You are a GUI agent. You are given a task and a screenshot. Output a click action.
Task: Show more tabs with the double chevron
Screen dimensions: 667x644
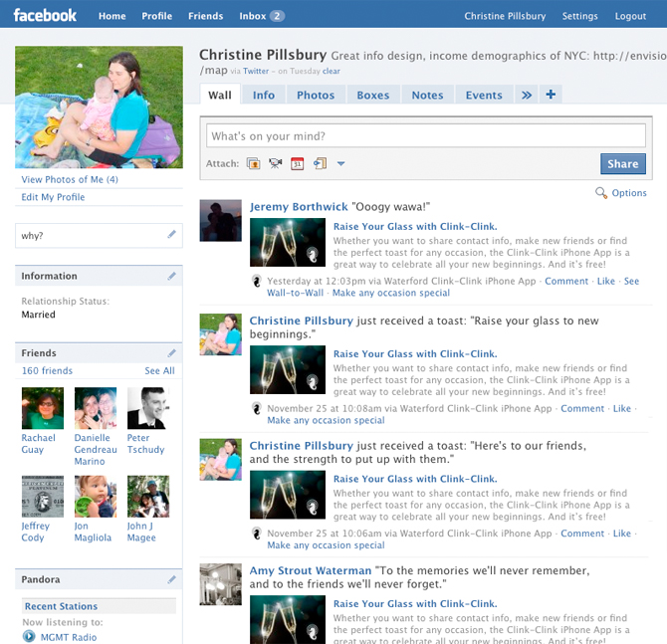click(x=527, y=95)
